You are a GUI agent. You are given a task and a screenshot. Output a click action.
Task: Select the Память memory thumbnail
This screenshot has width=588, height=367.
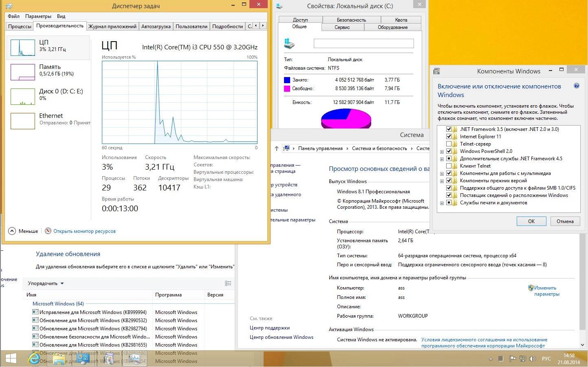point(22,72)
